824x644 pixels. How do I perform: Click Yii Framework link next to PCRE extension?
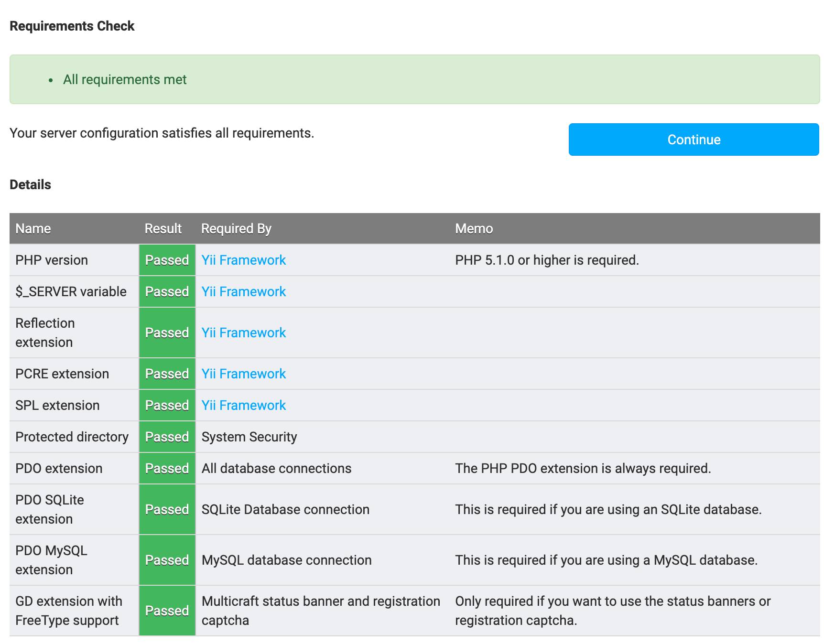(x=243, y=374)
